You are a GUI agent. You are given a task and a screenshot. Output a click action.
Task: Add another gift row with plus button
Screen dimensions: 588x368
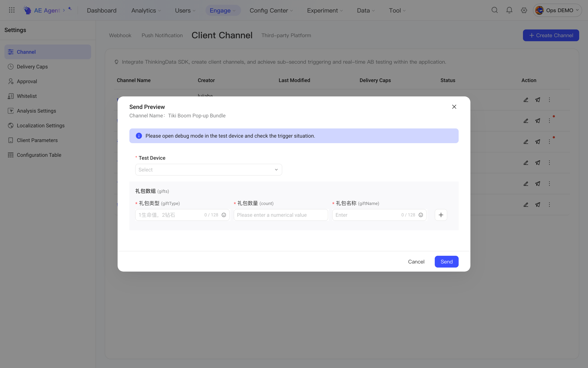(441, 215)
